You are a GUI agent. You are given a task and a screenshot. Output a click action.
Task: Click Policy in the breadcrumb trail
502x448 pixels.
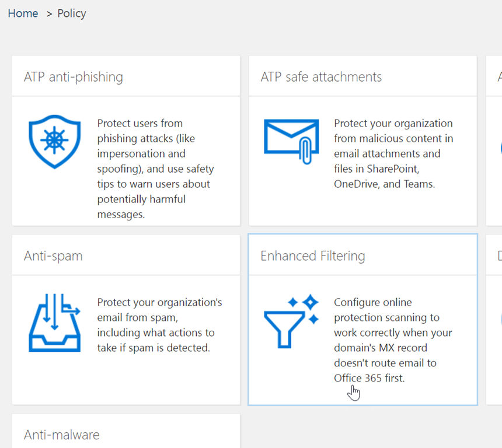click(72, 13)
